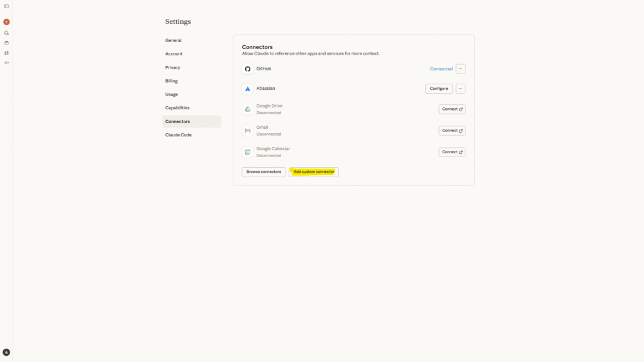Click the Gmail logo icon
Image resolution: width=644 pixels, height=362 pixels.
(248, 131)
